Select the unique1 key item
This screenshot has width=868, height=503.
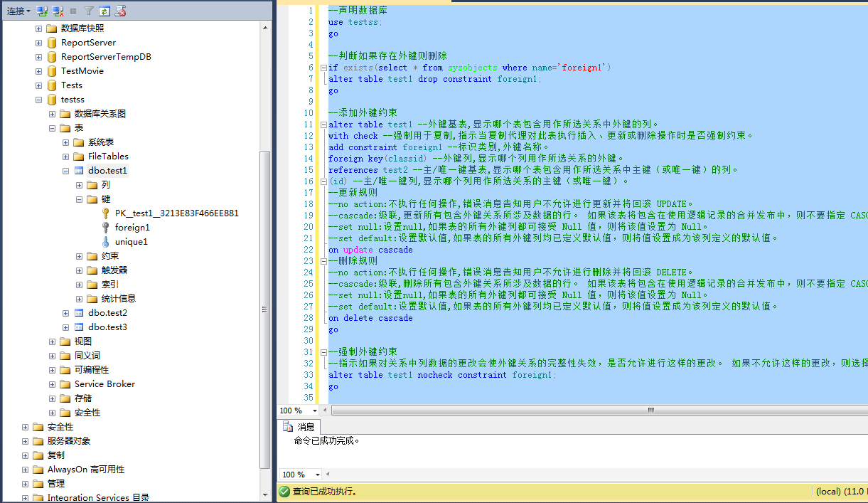point(131,242)
